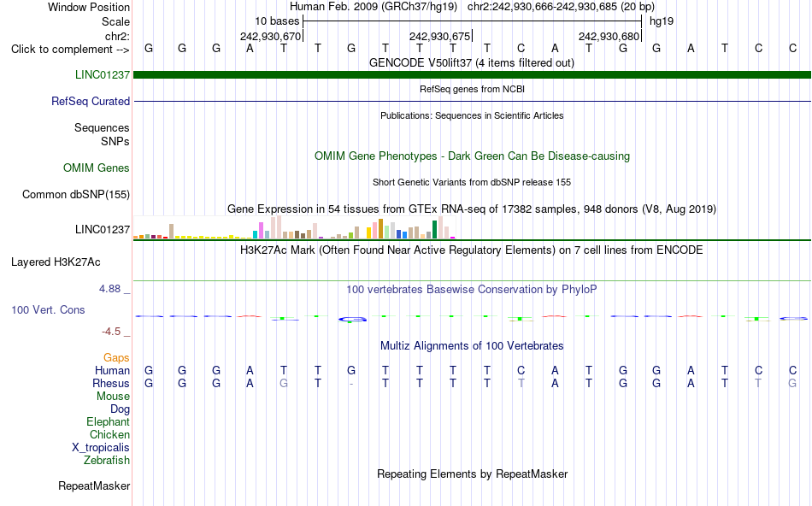Open the Layered H3K27Ac track label
The height and width of the screenshot is (506, 812).
(56, 262)
